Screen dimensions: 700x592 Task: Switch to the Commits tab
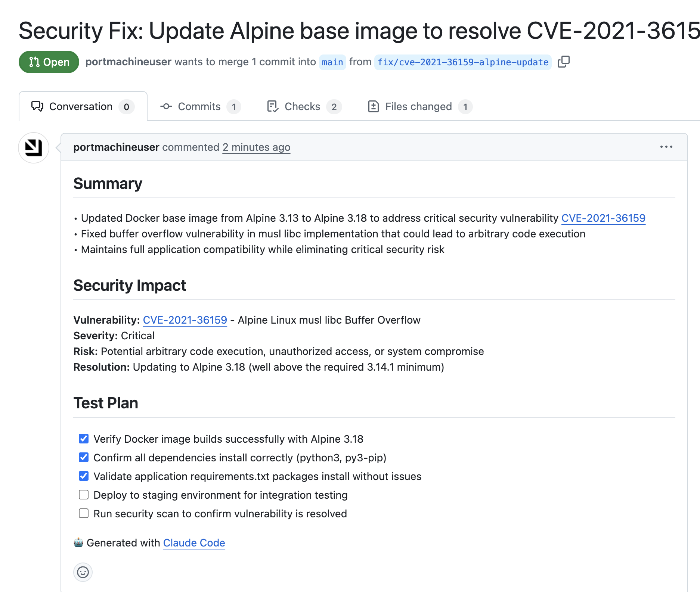199,106
